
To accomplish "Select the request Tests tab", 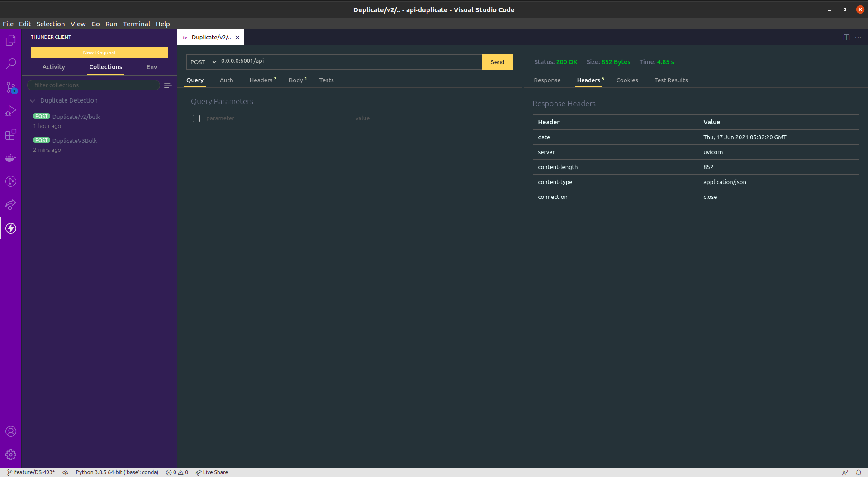I will pos(327,80).
